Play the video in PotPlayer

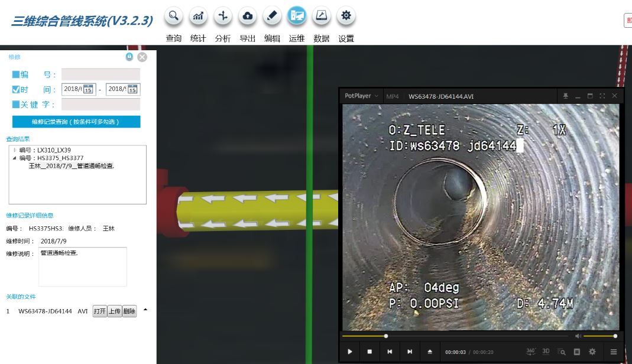click(350, 352)
